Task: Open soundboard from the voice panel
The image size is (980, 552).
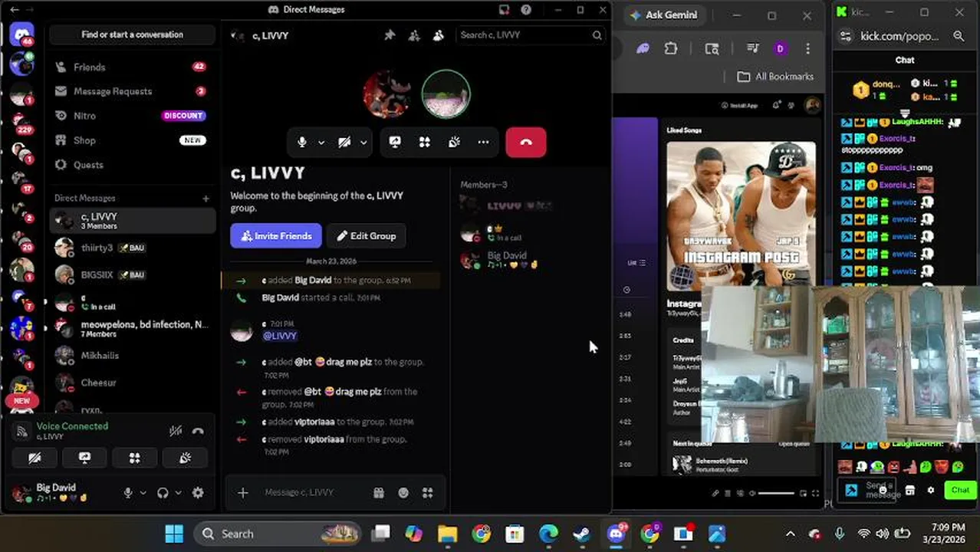Action: [x=185, y=458]
